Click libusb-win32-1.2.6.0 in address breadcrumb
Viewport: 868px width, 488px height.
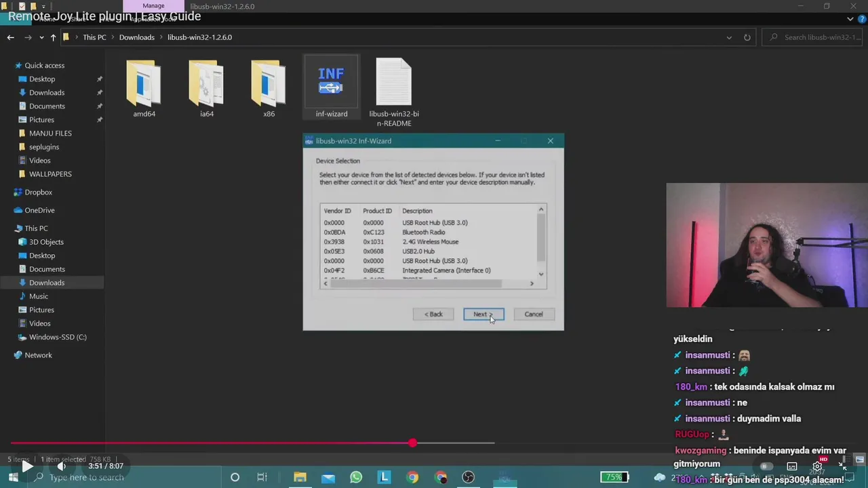(200, 37)
